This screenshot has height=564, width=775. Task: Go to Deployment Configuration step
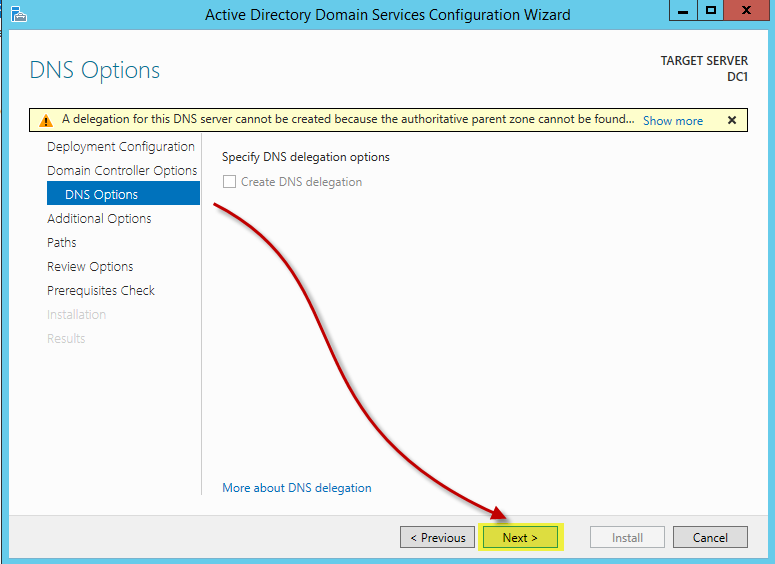[x=121, y=147]
